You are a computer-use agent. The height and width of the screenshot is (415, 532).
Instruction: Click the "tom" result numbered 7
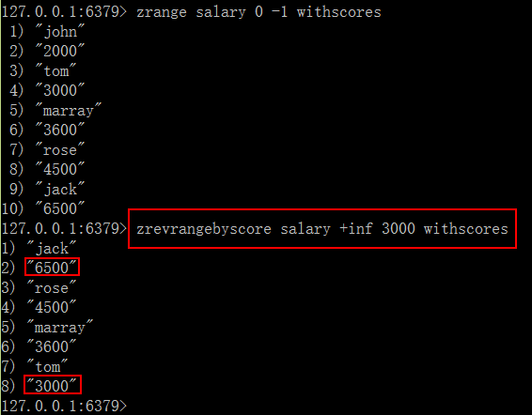[48, 366]
